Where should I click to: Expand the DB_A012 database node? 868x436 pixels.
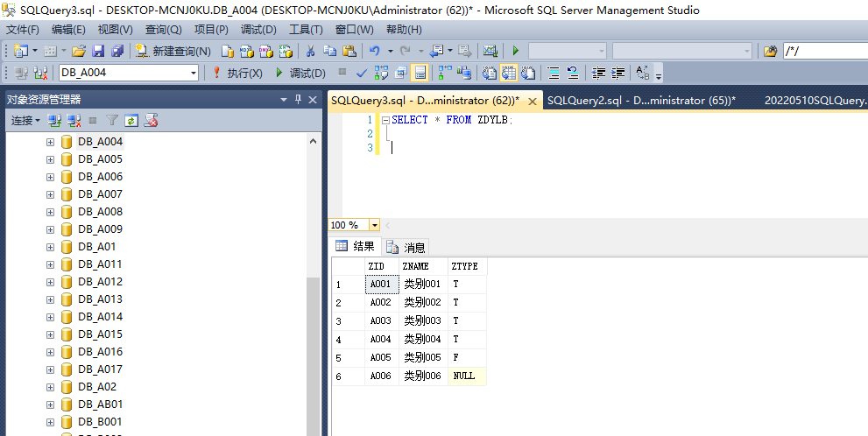(x=51, y=282)
